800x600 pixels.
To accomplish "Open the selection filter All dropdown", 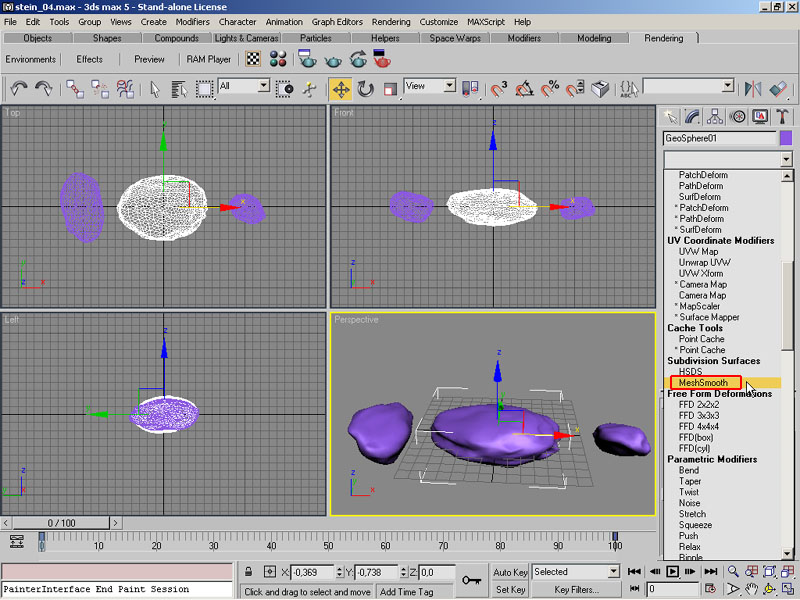I will 264,87.
